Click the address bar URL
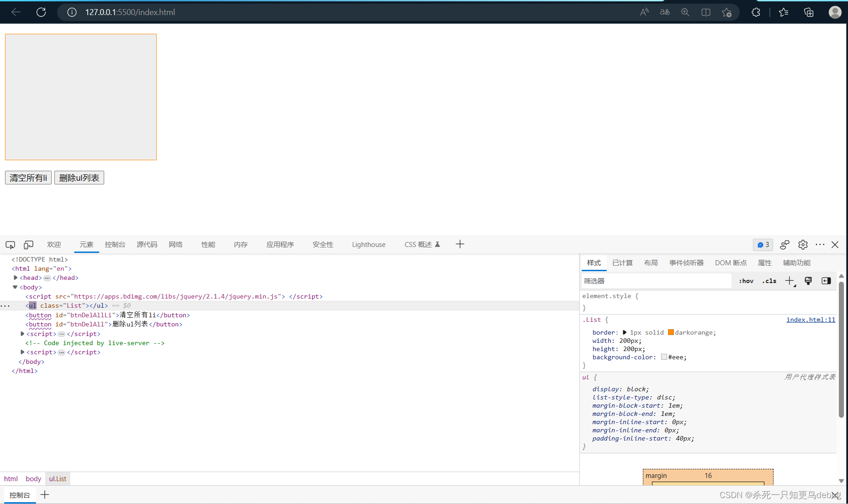848x504 pixels. [x=130, y=12]
